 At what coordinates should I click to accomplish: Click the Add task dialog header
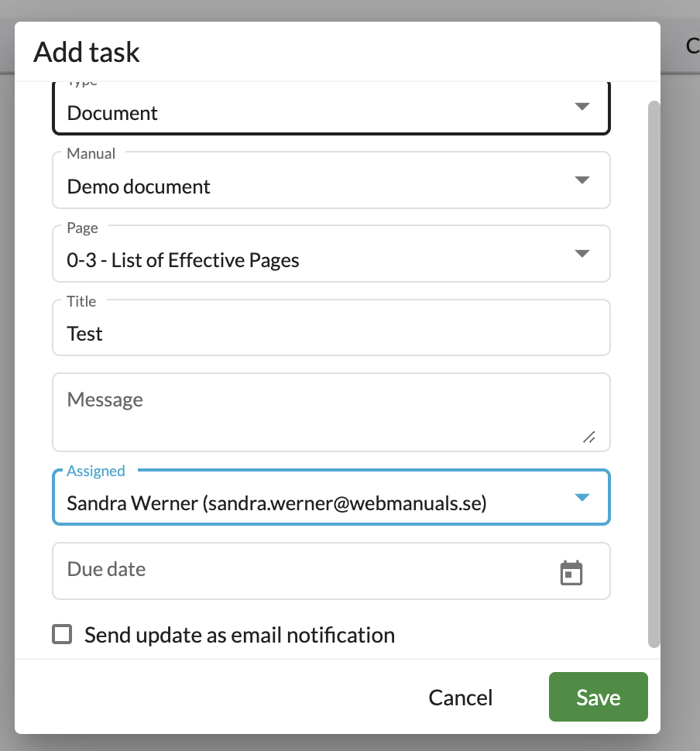point(86,52)
